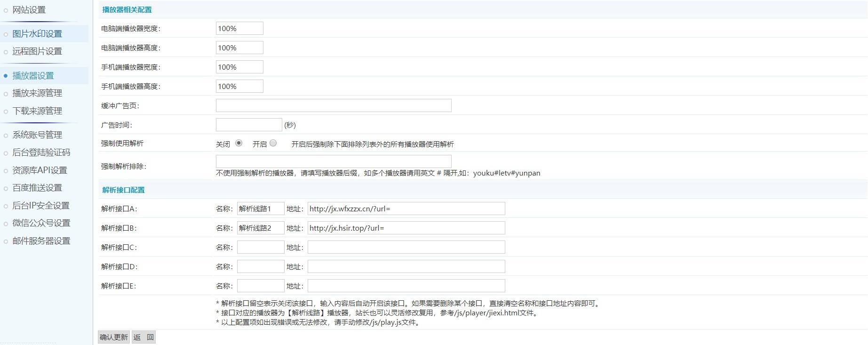This screenshot has width=868, height=345.
Task: Focus the 手机端播放器高度 field
Action: pos(239,86)
